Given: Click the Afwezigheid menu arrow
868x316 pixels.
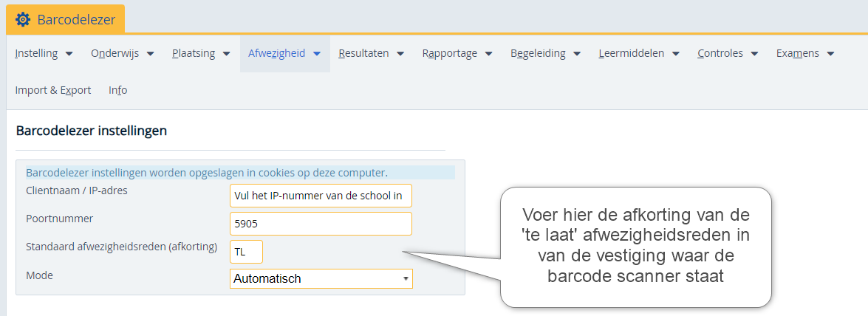Looking at the screenshot, I should click(317, 54).
